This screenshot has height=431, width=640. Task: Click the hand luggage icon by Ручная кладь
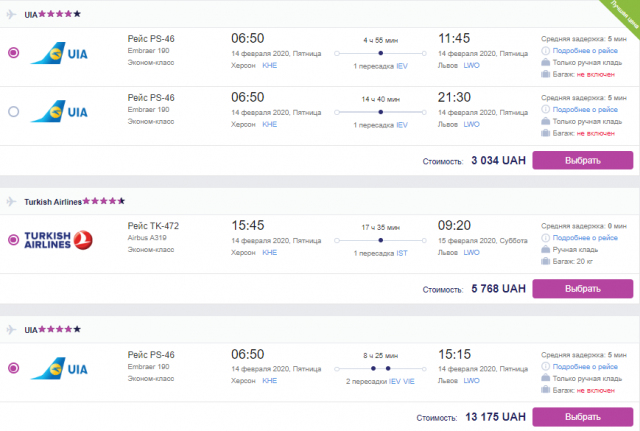click(x=545, y=249)
